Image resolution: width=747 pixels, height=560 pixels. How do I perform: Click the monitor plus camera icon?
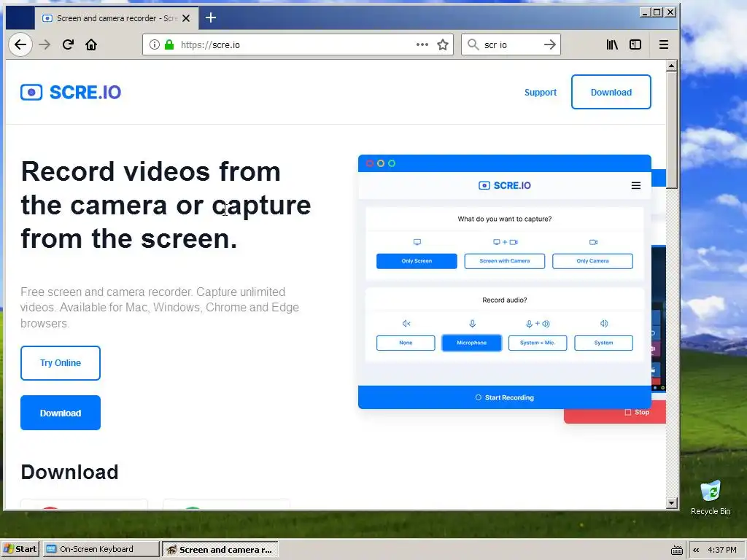pyautogui.click(x=505, y=242)
